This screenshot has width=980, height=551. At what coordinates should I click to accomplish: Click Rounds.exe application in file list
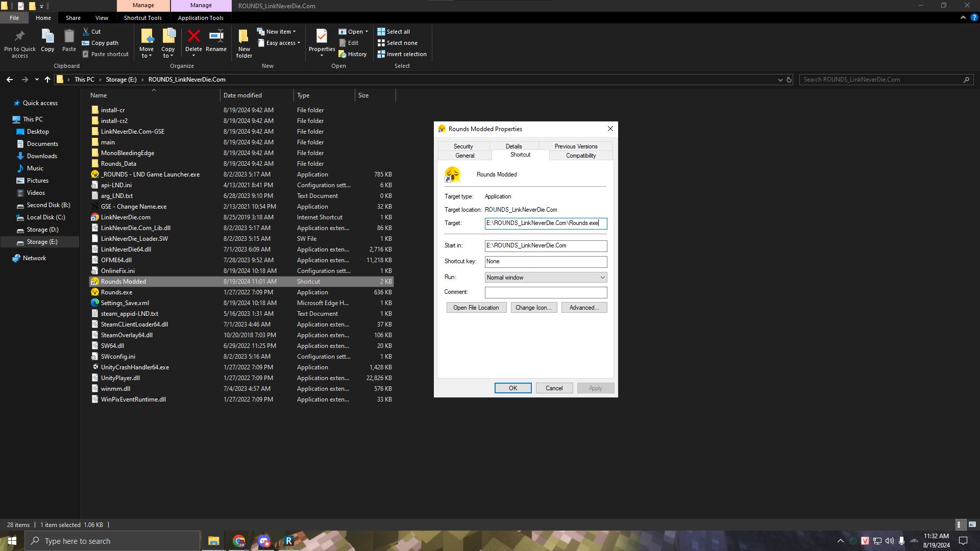(116, 291)
